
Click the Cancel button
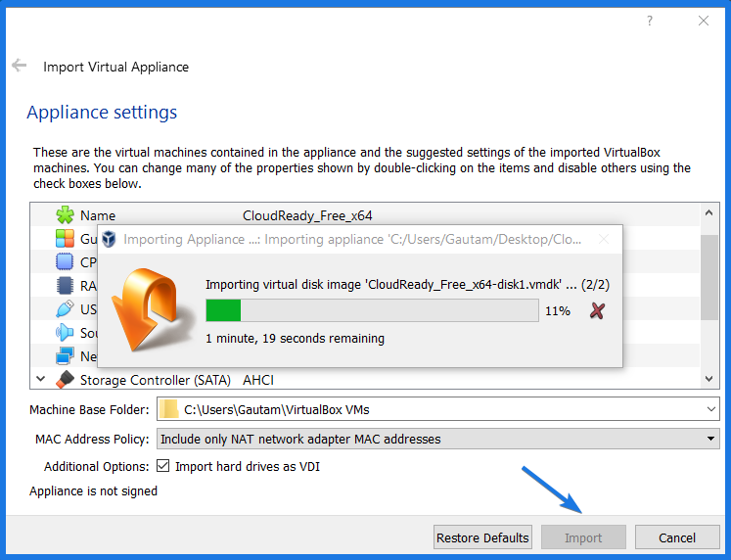677,537
